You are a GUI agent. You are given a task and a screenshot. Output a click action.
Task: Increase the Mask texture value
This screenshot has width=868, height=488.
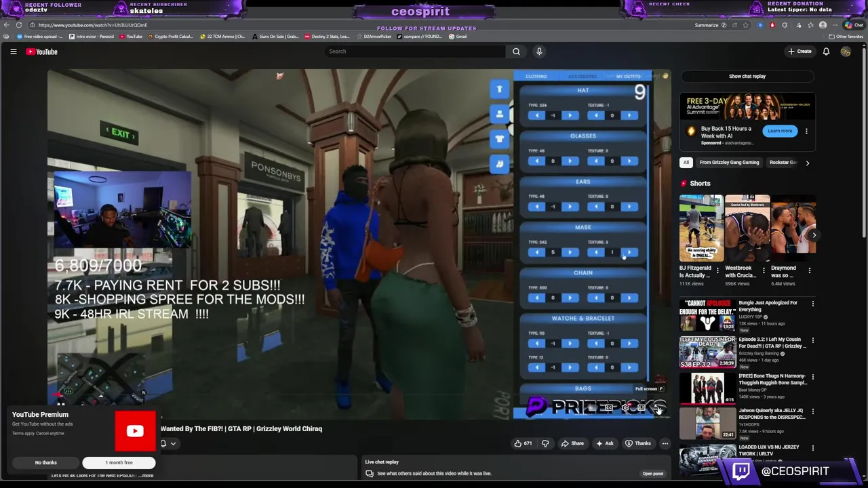(629, 252)
